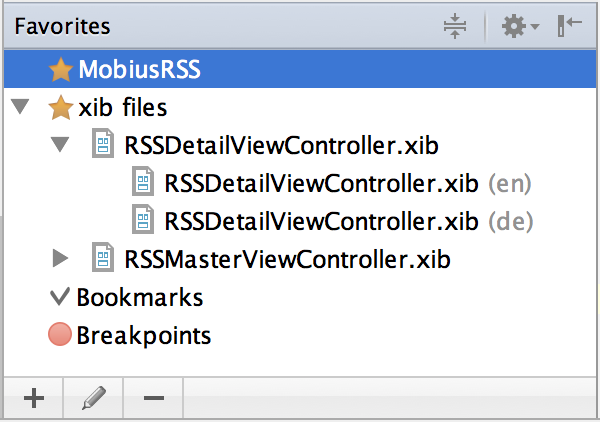Select the Breakpoints item
This screenshot has height=422, width=600.
143,335
